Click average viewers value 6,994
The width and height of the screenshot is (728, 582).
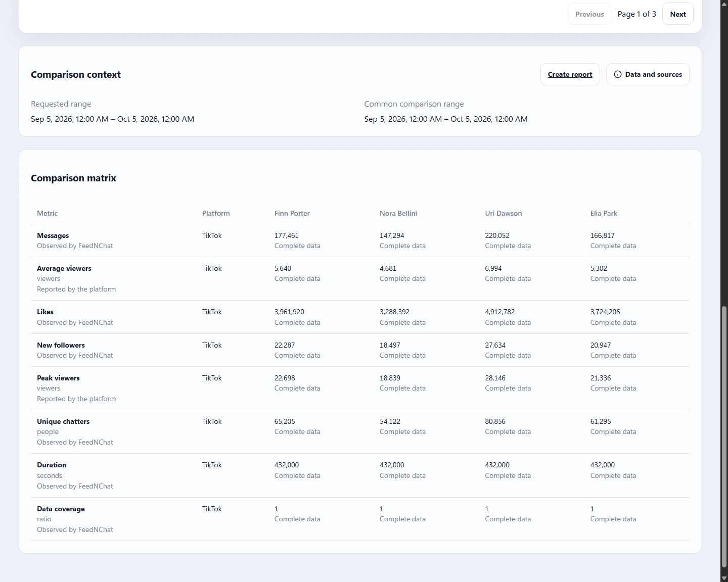(493, 268)
